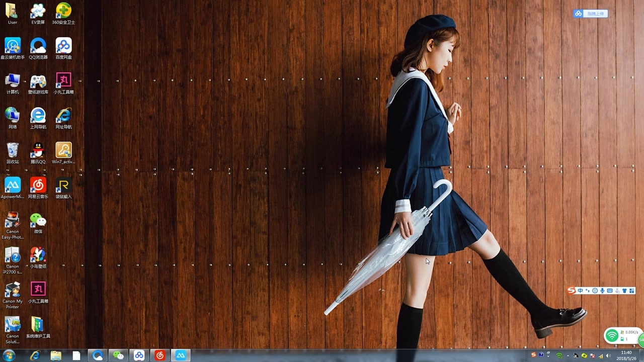Click the Sogou icon in system tray
Viewport: 644px width, 362px height.
pyautogui.click(x=533, y=355)
